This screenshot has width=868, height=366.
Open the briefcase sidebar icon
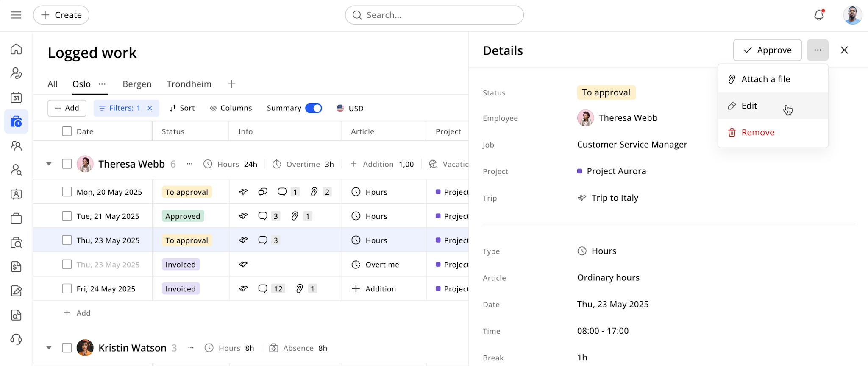click(16, 218)
